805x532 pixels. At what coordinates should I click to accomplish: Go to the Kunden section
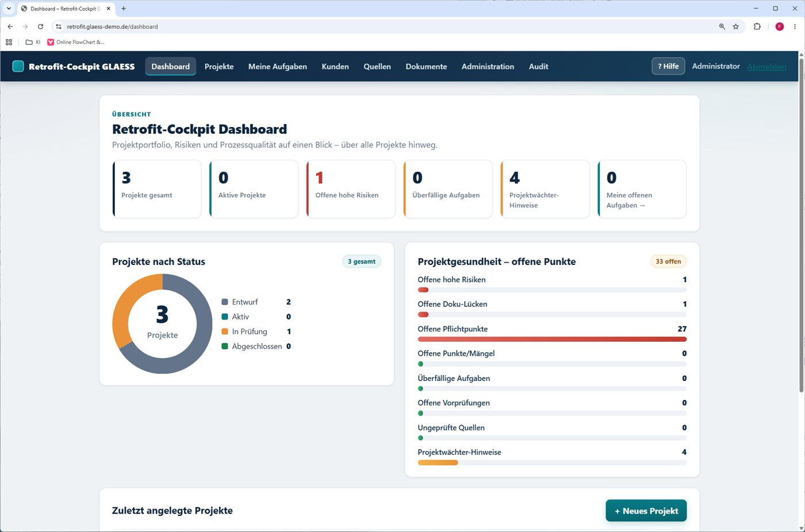point(335,66)
